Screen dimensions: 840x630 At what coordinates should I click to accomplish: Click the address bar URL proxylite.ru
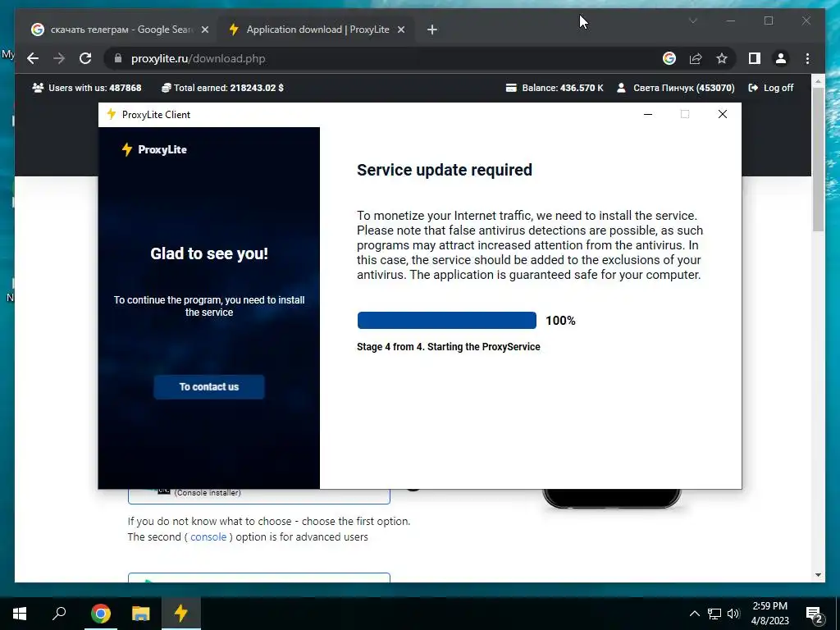pyautogui.click(x=198, y=58)
